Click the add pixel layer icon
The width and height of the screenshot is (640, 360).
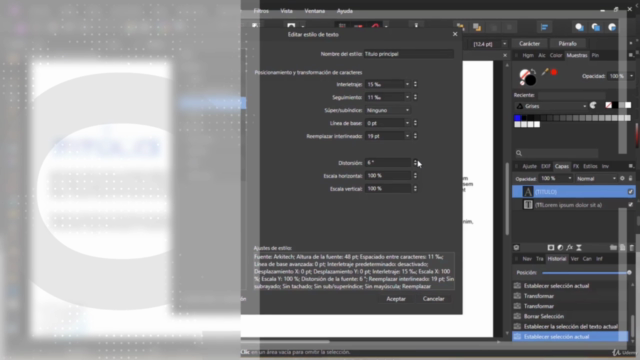click(x=622, y=247)
